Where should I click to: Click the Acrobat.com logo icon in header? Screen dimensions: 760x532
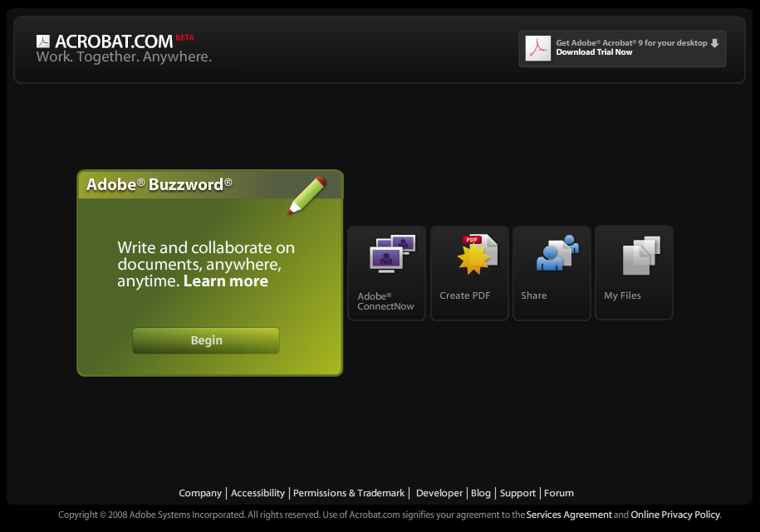[43, 41]
